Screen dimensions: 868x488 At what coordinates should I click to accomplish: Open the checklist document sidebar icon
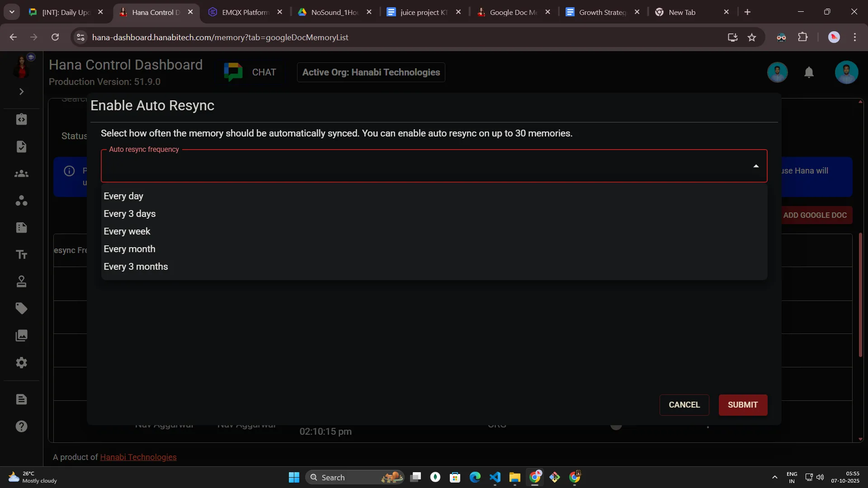click(x=21, y=147)
